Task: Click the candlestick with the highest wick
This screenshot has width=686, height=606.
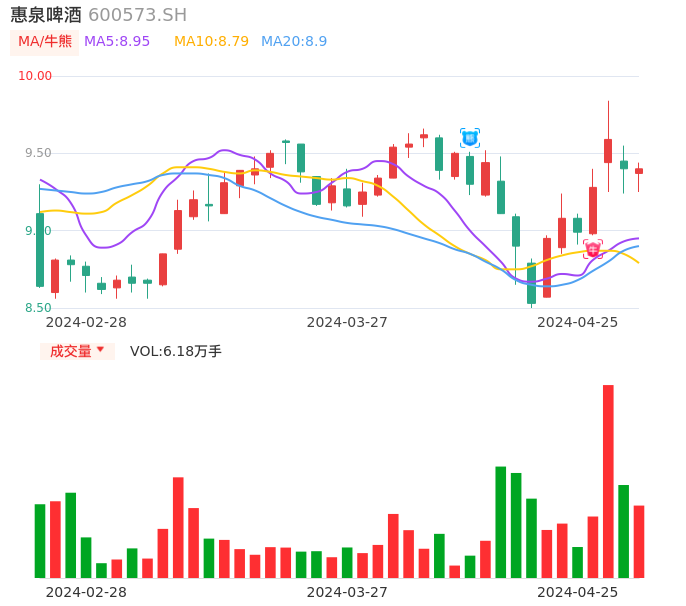Action: point(608,150)
